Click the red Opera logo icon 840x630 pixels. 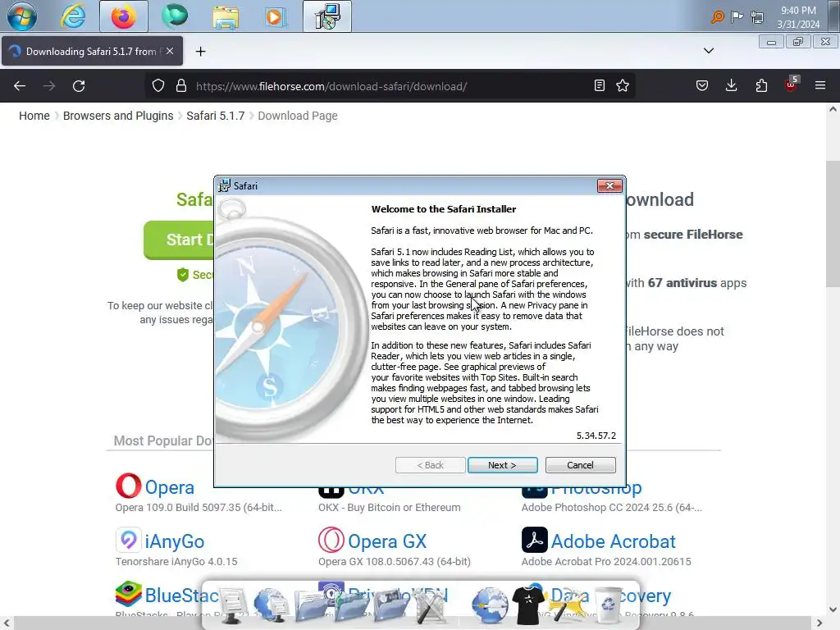coord(129,486)
